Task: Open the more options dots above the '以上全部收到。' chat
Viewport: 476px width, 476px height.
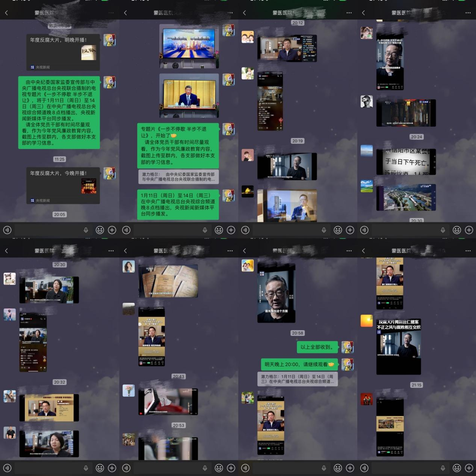Action: [x=349, y=251]
